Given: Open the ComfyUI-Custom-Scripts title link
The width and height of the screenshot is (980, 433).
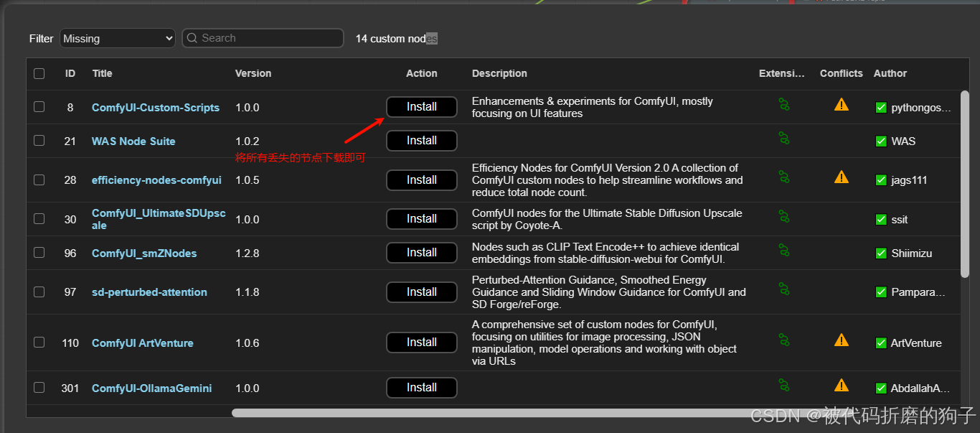Looking at the screenshot, I should pos(156,108).
